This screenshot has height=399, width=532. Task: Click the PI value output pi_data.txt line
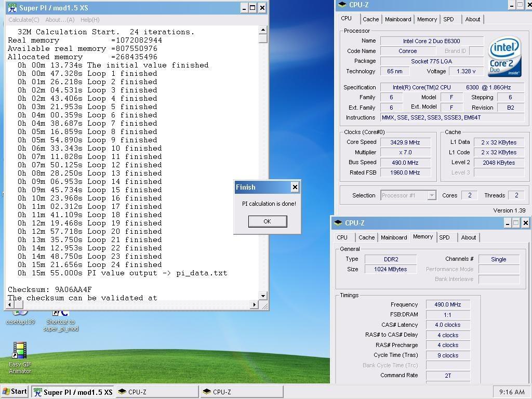(123, 273)
